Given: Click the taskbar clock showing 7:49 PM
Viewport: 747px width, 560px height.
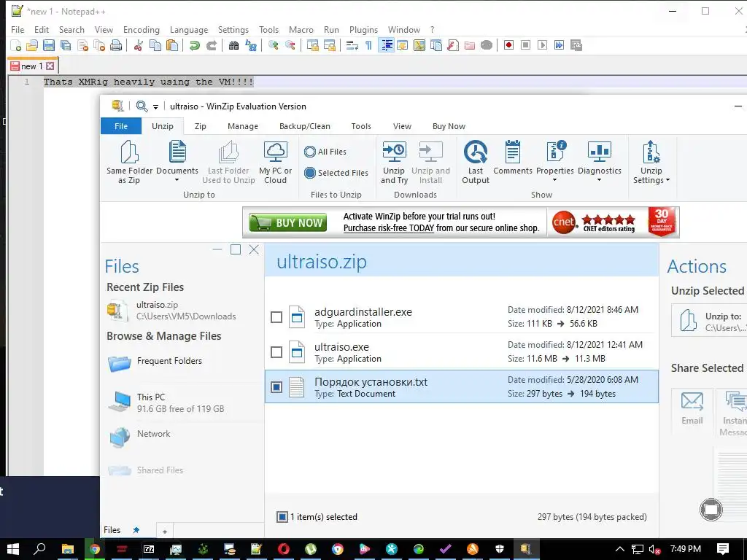Looking at the screenshot, I should (x=686, y=549).
